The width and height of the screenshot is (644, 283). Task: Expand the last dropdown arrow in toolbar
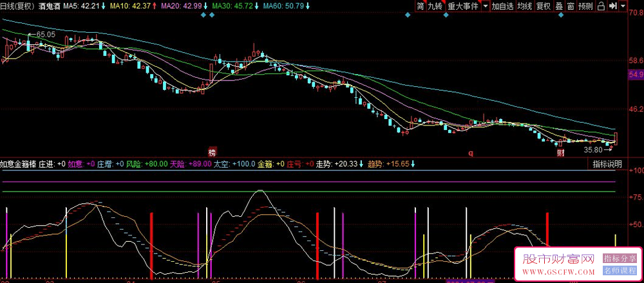[x=623, y=6]
